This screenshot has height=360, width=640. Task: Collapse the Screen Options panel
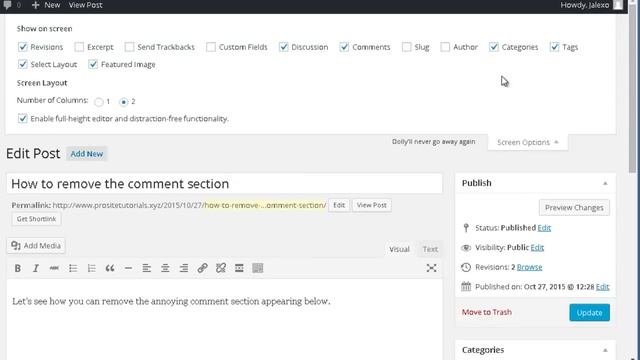(528, 142)
